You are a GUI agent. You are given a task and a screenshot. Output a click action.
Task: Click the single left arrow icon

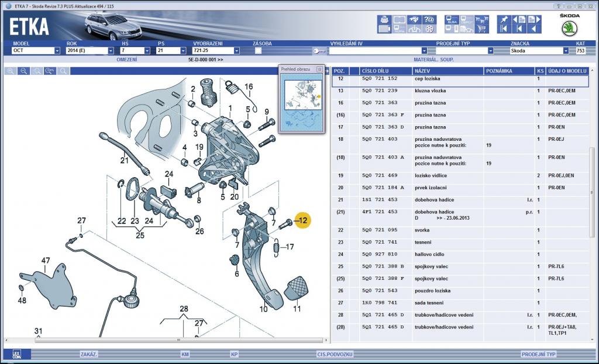click(534, 29)
